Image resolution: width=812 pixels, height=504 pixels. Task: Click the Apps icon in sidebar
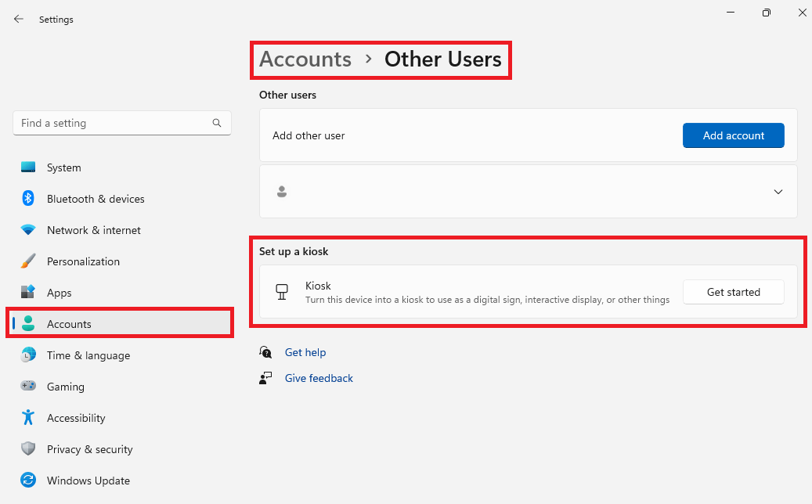pyautogui.click(x=28, y=292)
